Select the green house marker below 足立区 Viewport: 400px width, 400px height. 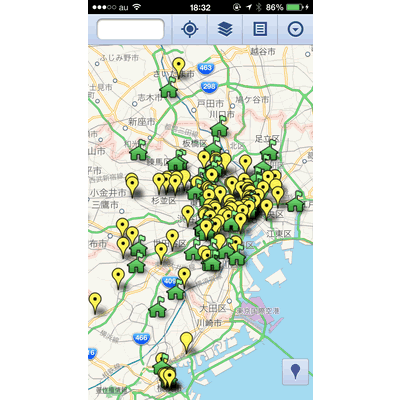pos(269,150)
